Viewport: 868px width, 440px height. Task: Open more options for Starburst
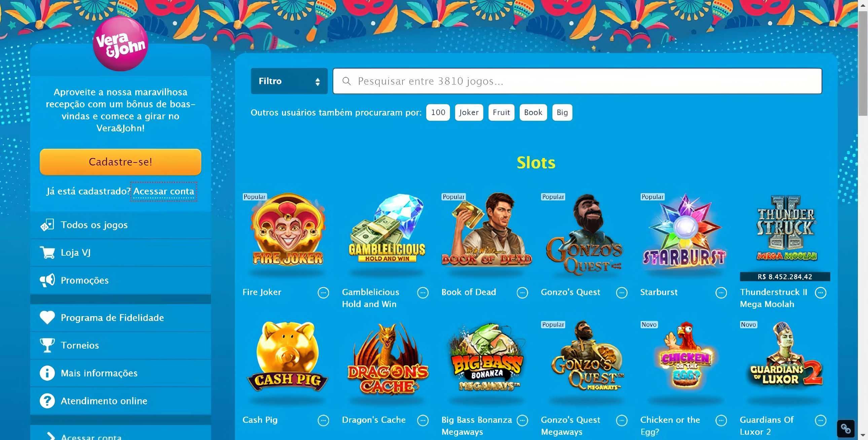coord(721,292)
